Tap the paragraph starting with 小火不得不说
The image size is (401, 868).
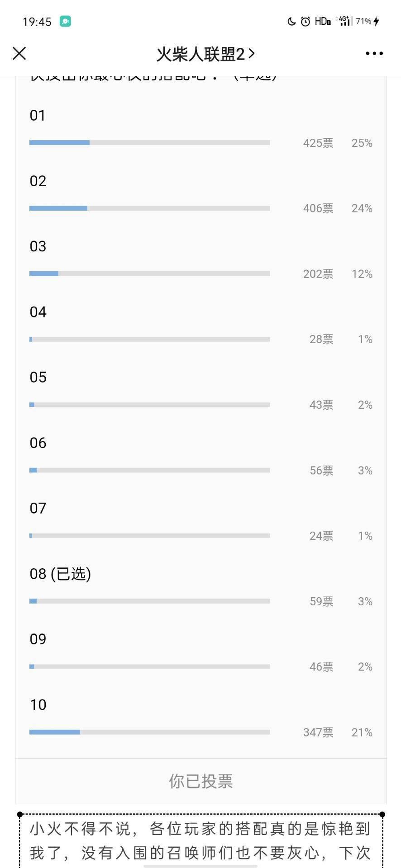pos(200,841)
